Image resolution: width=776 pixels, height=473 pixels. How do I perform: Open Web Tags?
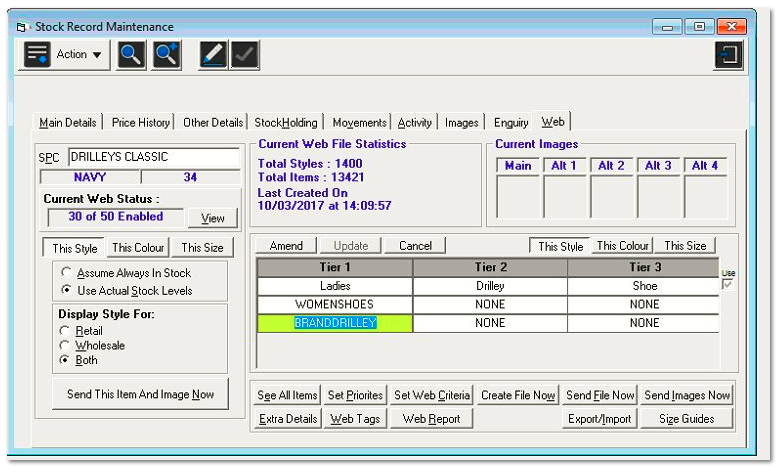coord(355,419)
